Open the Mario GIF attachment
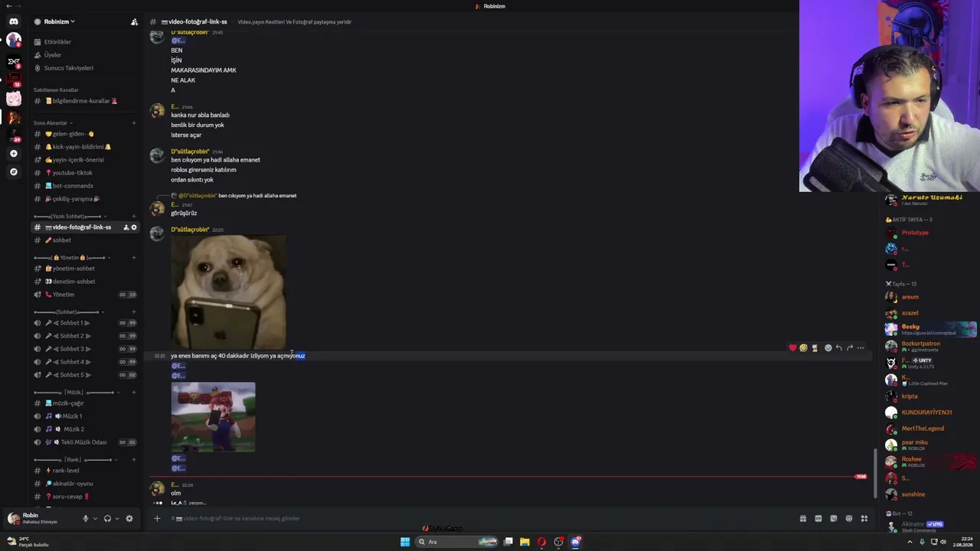 [x=213, y=417]
